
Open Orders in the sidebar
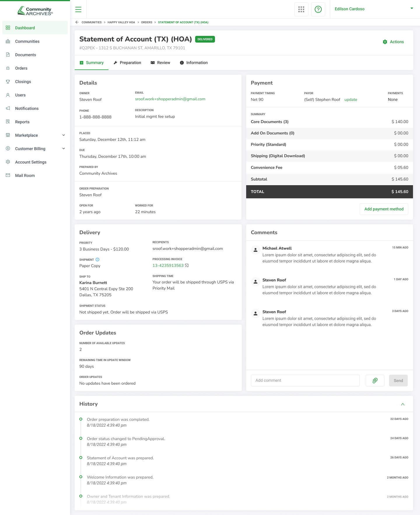[35, 68]
